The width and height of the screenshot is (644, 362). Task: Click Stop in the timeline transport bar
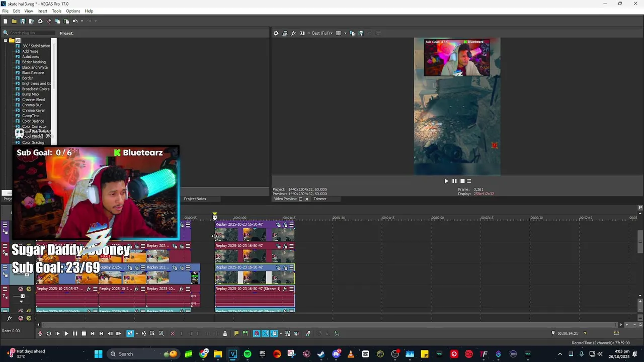(x=84, y=333)
